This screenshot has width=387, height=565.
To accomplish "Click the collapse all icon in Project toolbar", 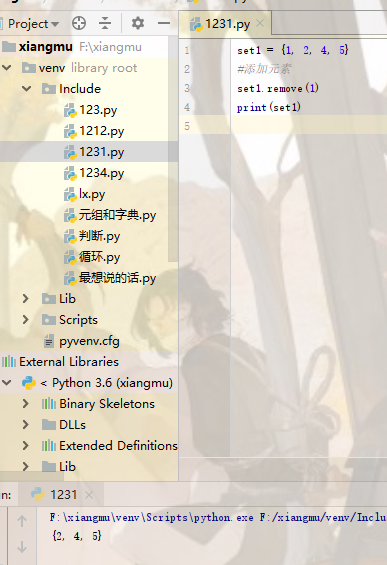I will tap(105, 23).
